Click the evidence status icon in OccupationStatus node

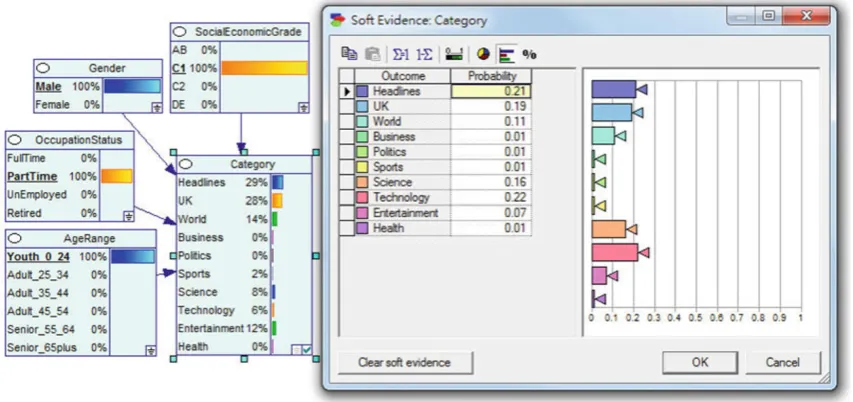[128, 216]
